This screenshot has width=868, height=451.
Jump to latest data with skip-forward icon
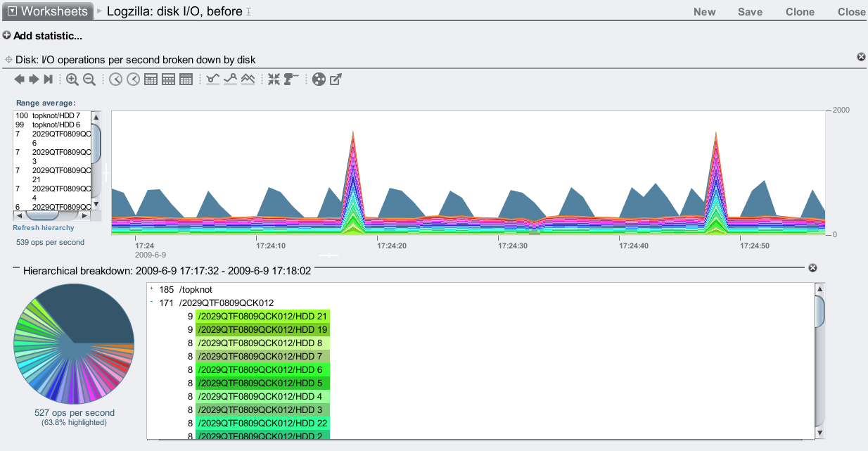click(48, 80)
